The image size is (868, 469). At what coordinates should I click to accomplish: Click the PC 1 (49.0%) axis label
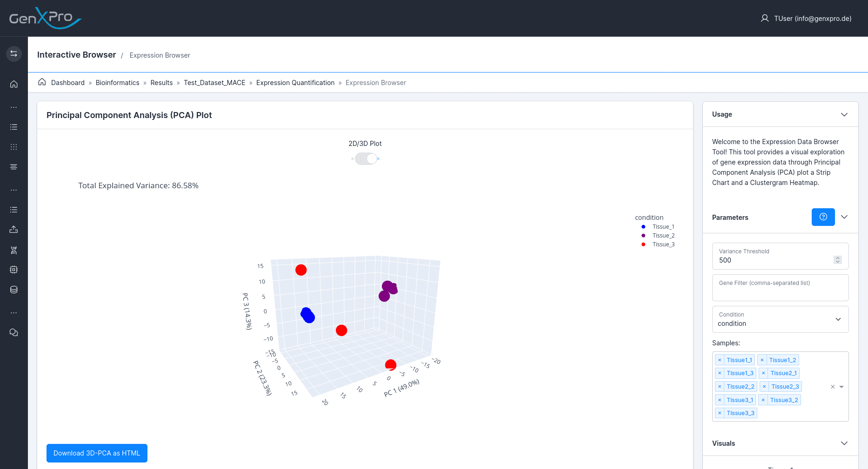point(401,388)
